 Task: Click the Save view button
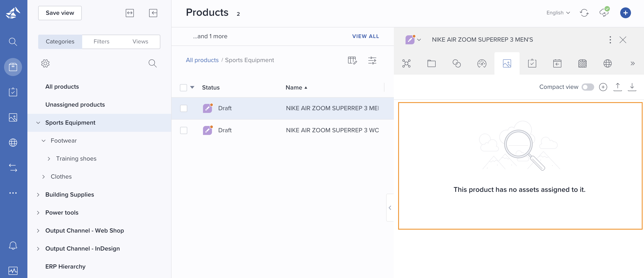pyautogui.click(x=60, y=13)
